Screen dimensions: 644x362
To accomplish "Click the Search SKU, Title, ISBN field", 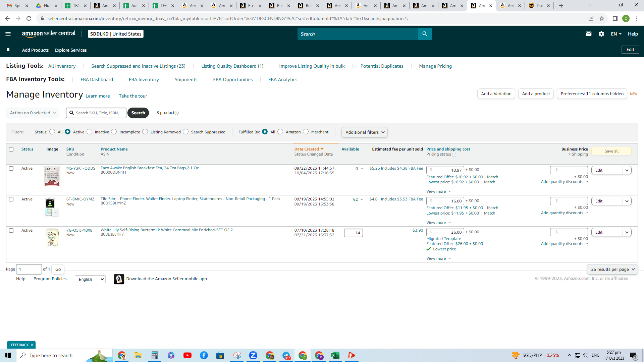I will click(96, 113).
